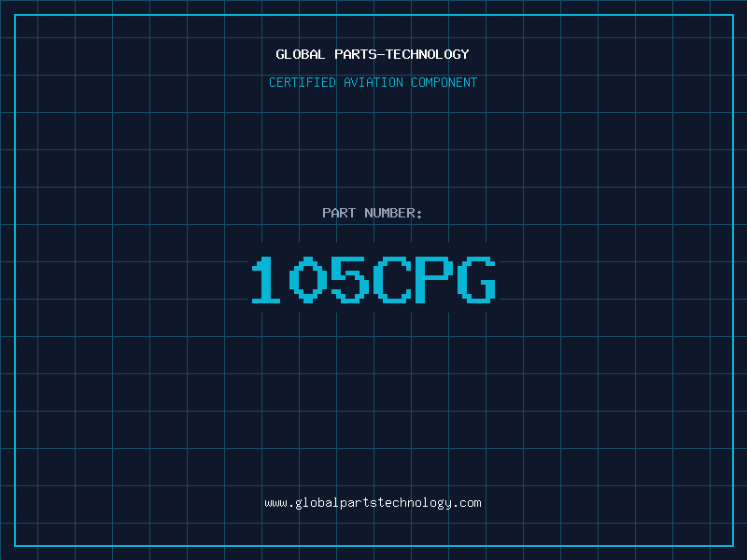Click the GLOBAL PARTS-TECHNOLOGY heading
This screenshot has width=747, height=560.
pyautogui.click(x=373, y=54)
